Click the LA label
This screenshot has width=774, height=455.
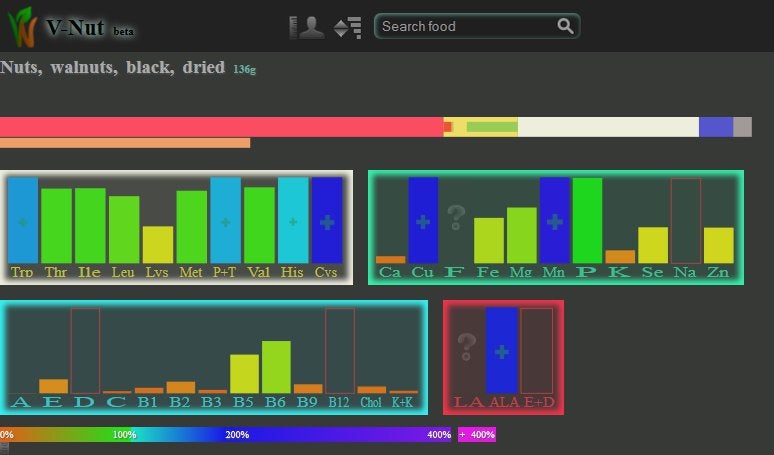point(469,402)
